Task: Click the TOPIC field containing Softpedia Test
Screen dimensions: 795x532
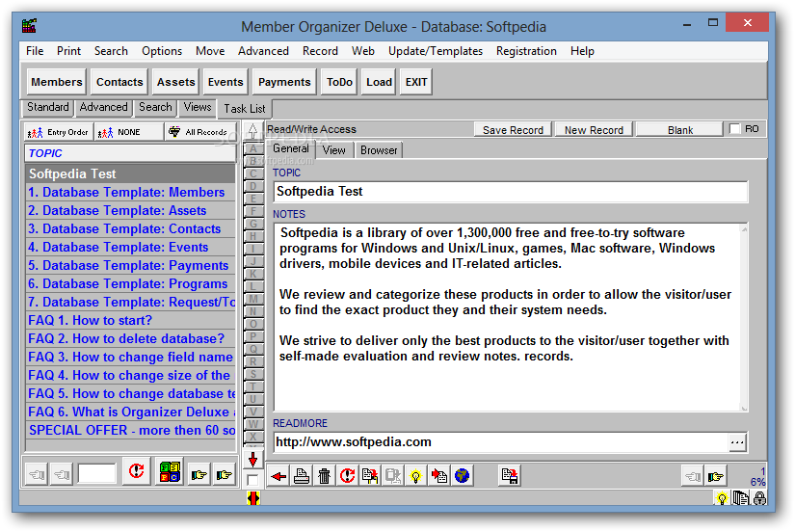Action: pyautogui.click(x=511, y=192)
